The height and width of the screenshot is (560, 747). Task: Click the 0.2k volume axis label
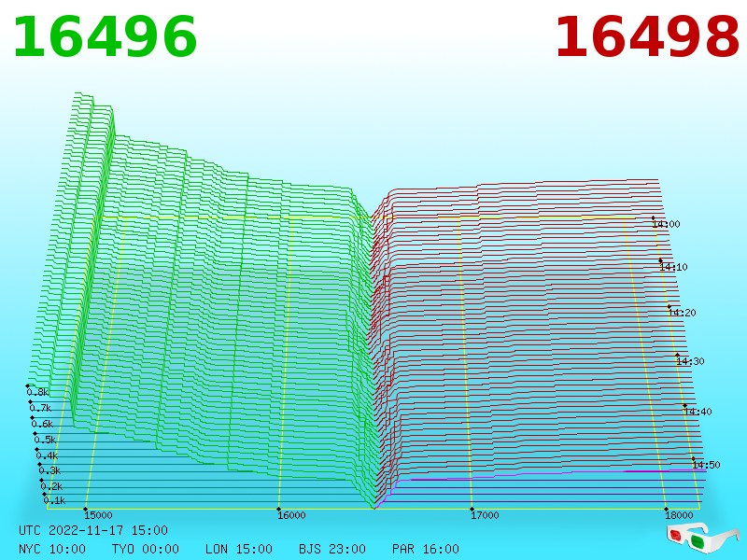point(51,486)
